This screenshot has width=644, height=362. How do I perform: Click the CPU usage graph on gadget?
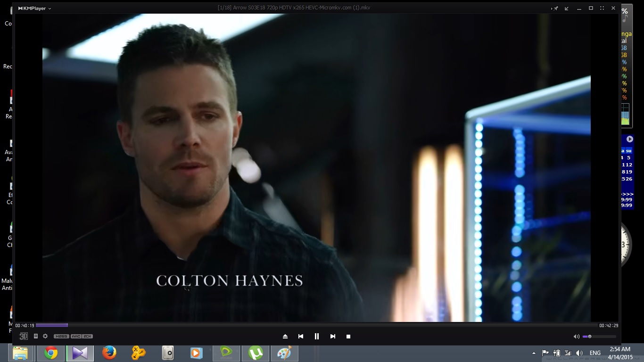click(x=625, y=115)
